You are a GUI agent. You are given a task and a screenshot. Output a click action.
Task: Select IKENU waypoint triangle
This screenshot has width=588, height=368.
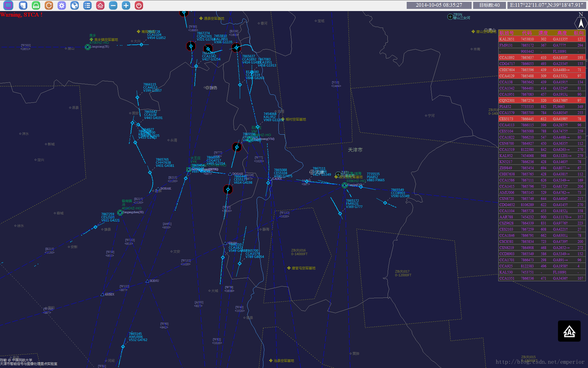click(147, 281)
